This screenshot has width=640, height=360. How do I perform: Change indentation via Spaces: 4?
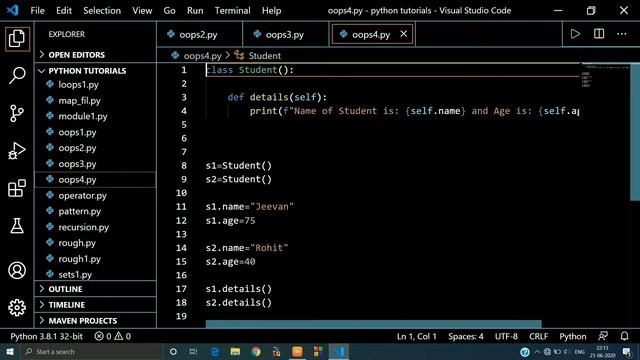(466, 336)
